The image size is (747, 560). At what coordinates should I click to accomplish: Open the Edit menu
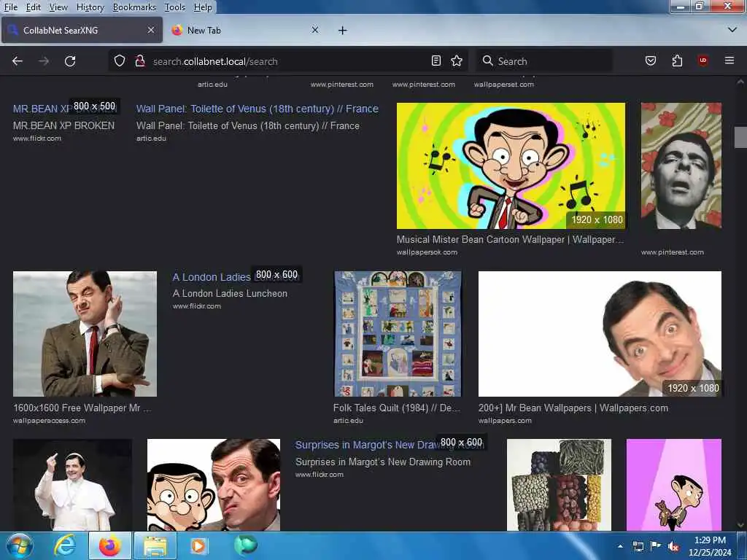coord(33,7)
